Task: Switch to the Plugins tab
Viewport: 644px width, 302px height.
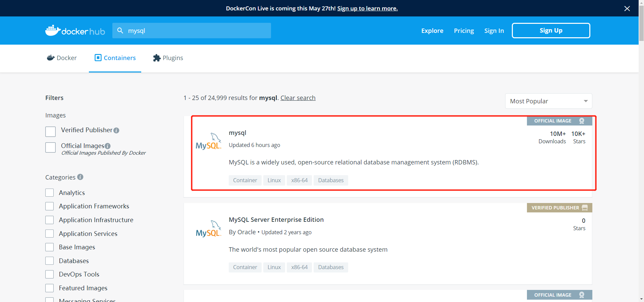Action: (168, 58)
